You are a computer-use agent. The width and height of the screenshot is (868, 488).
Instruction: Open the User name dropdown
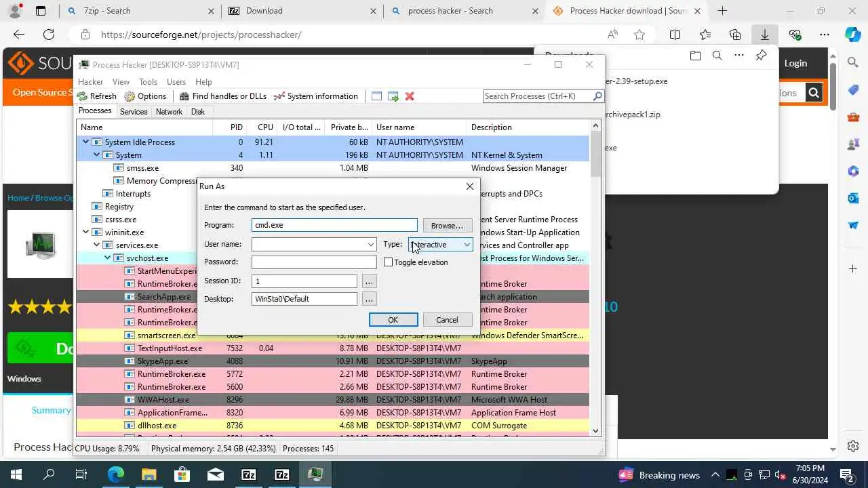371,244
